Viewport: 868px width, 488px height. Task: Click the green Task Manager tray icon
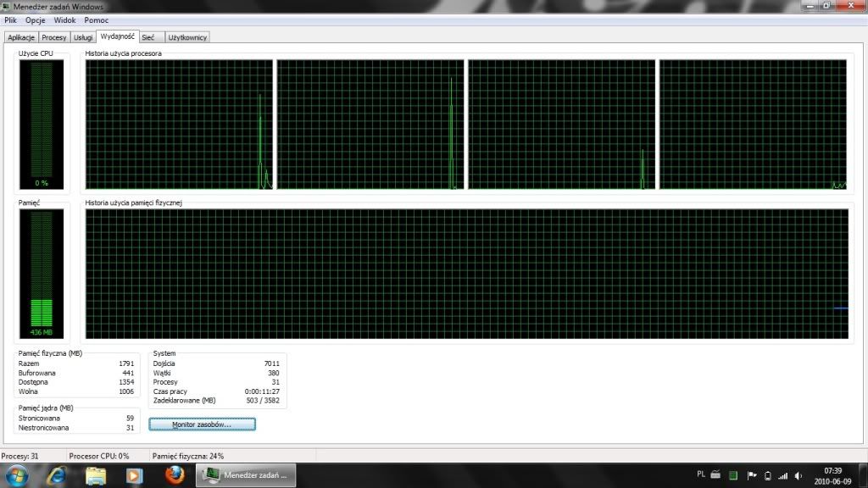tap(733, 475)
